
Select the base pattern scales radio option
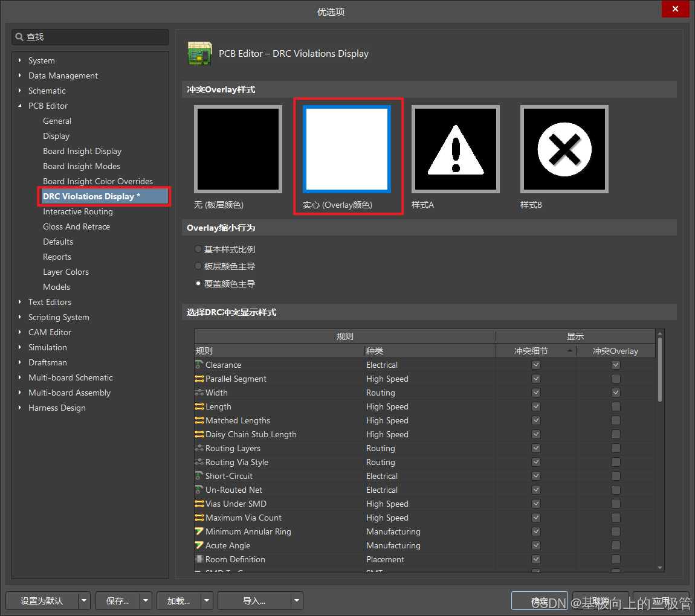198,249
